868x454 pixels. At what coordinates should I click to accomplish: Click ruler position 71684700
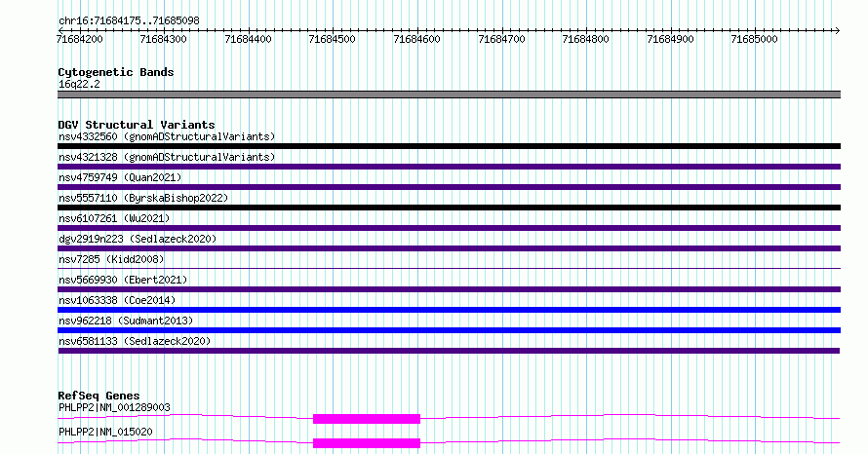[x=501, y=39]
